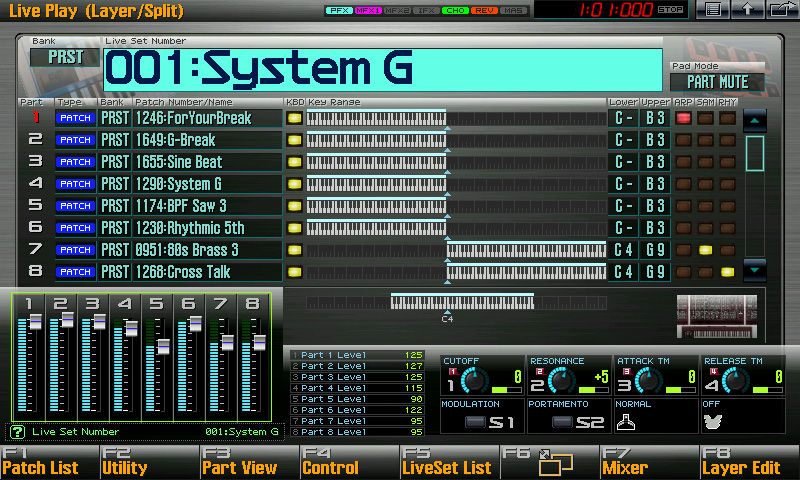Click the CUTOFF knob 1
The height and width of the screenshot is (480, 800).
[x=474, y=381]
